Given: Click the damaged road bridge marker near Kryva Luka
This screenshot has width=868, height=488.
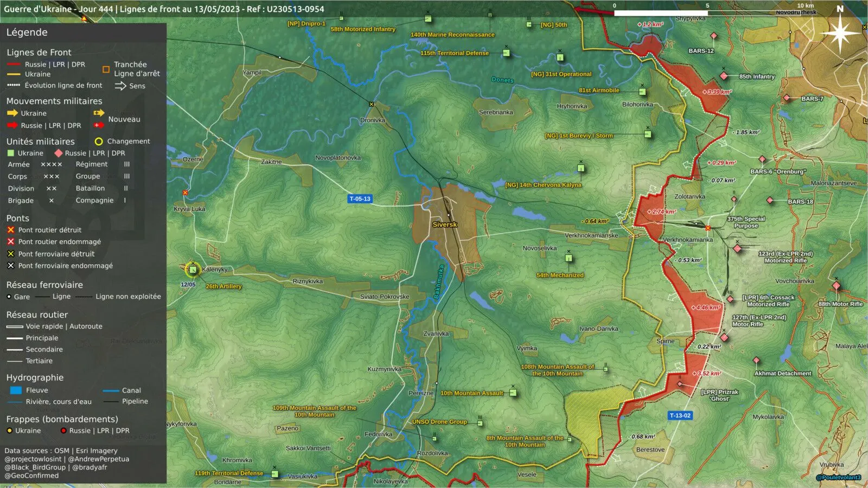Looking at the screenshot, I should pyautogui.click(x=186, y=192).
